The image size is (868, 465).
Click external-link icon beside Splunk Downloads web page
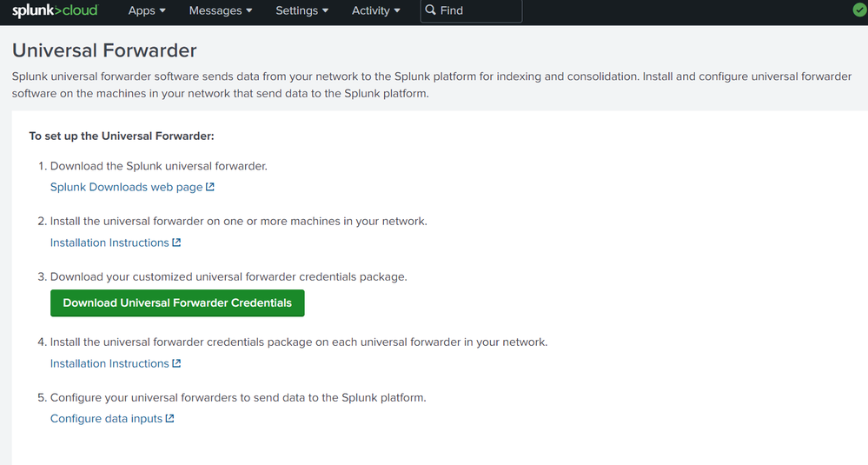coord(209,187)
